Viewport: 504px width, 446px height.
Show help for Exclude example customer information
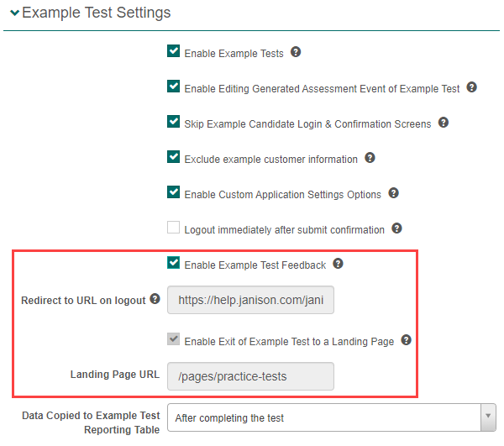[x=370, y=158]
